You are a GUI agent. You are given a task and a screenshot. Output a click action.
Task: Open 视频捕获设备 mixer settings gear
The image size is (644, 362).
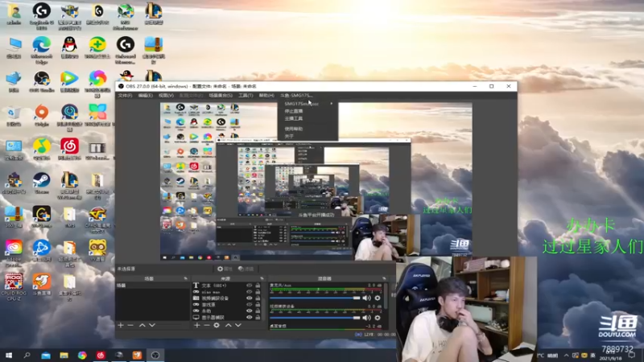point(378,318)
